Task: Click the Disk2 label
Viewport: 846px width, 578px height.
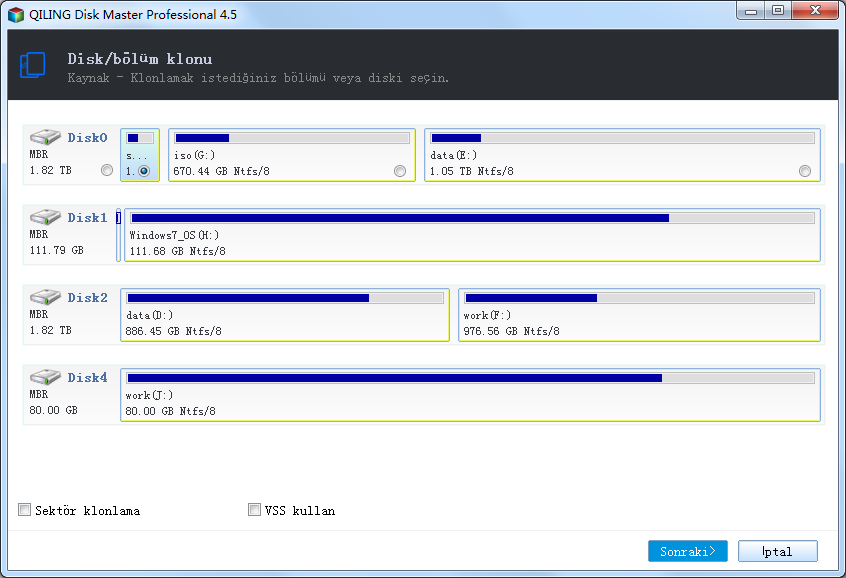Action: pyautogui.click(x=87, y=297)
